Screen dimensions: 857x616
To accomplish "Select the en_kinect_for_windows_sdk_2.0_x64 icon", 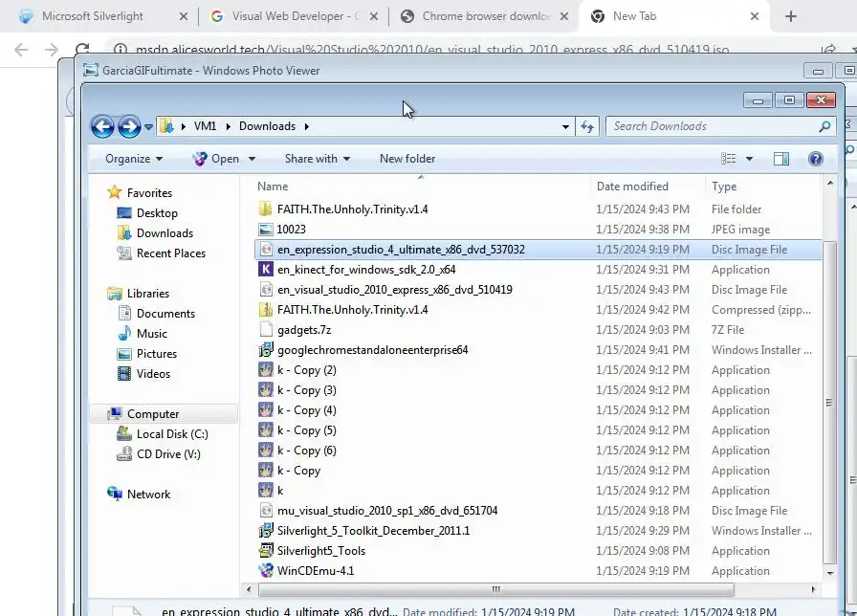I will [266, 270].
